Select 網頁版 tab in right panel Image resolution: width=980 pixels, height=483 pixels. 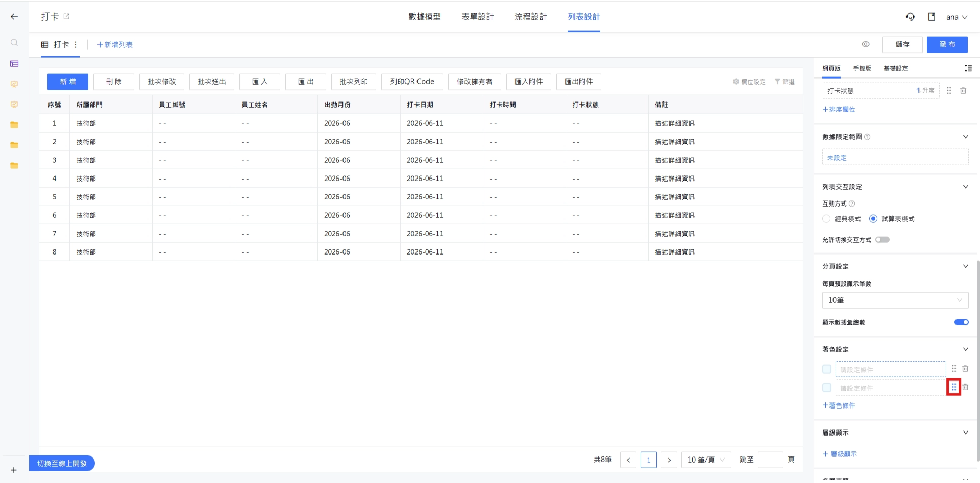coord(831,68)
